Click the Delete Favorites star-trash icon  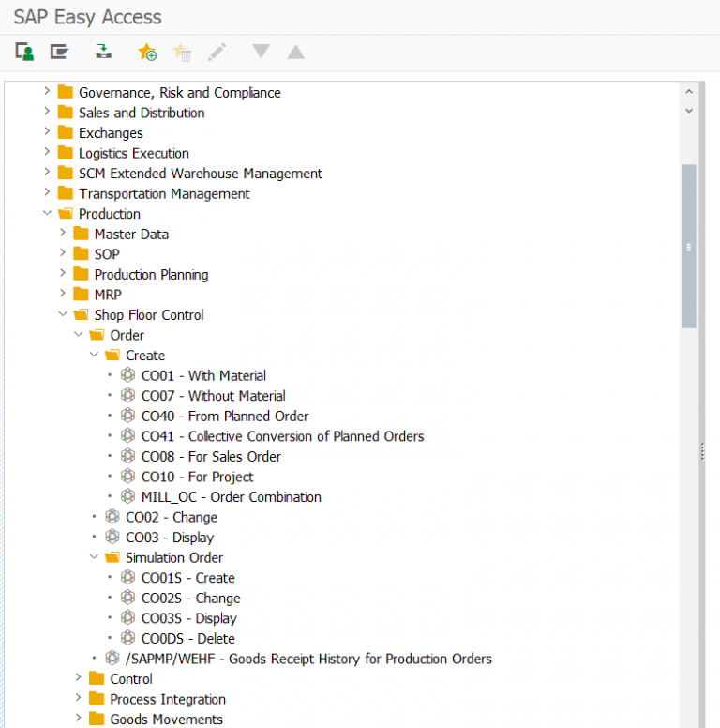183,53
